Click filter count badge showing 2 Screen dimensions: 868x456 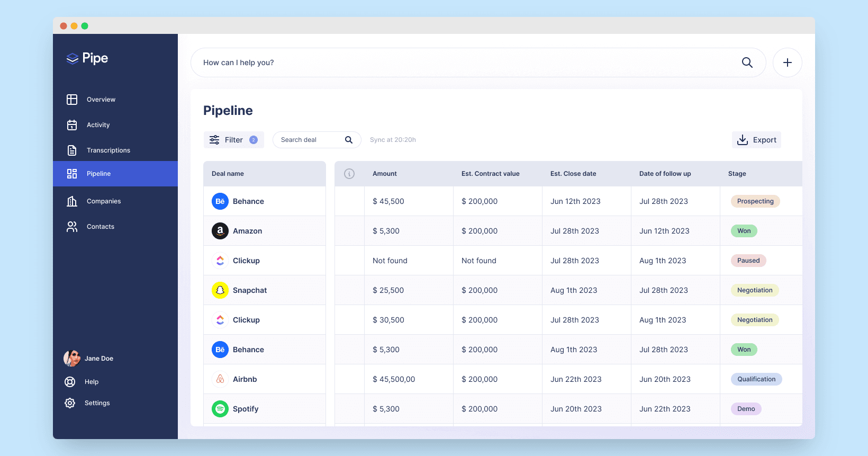click(x=254, y=140)
